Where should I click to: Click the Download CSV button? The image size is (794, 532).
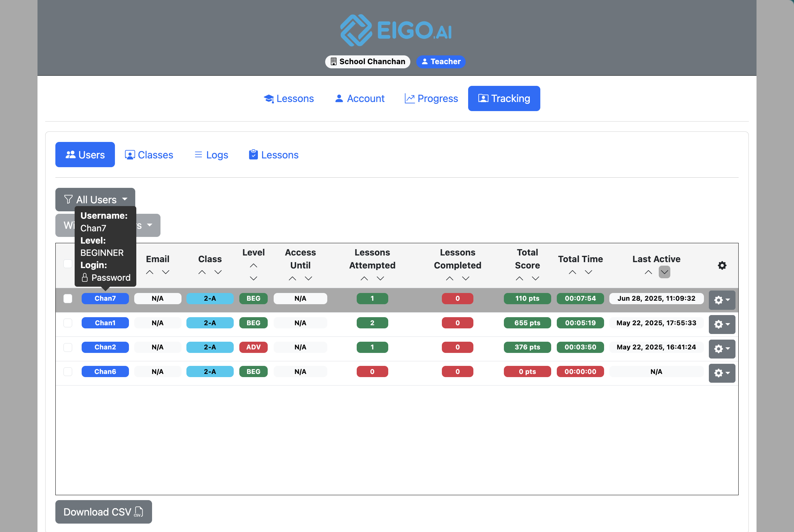[x=104, y=512]
